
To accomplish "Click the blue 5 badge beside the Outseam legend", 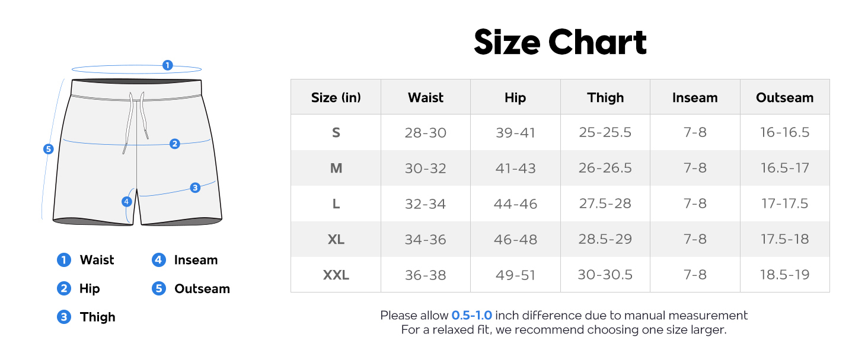I will click(x=158, y=288).
